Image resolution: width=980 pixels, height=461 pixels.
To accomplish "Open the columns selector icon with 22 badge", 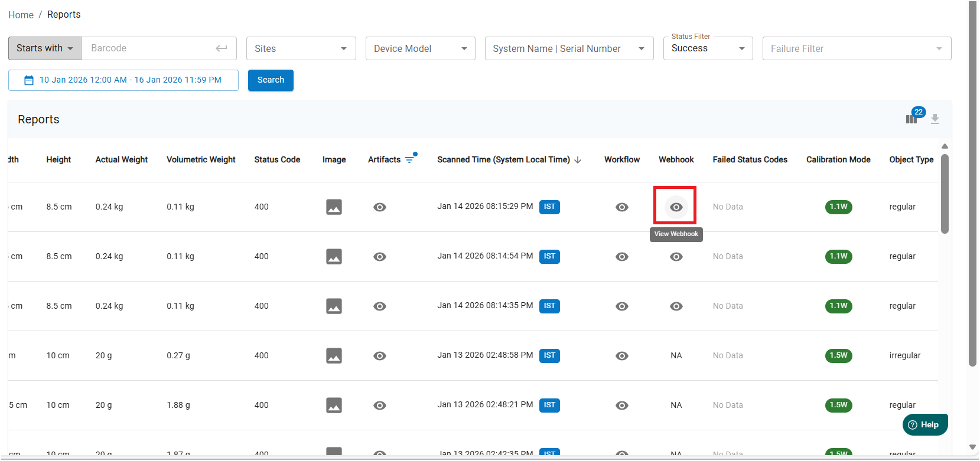I will [911, 119].
